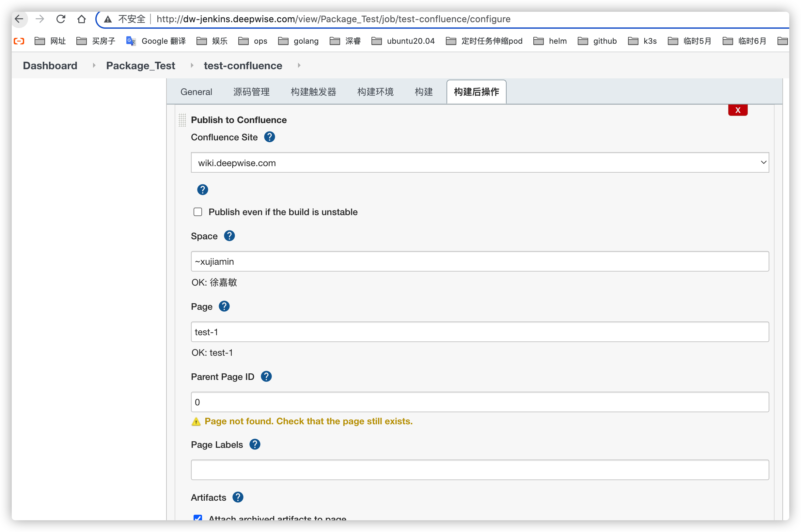This screenshot has width=801, height=532.
Task: Open help for Page Labels
Action: 255,445
